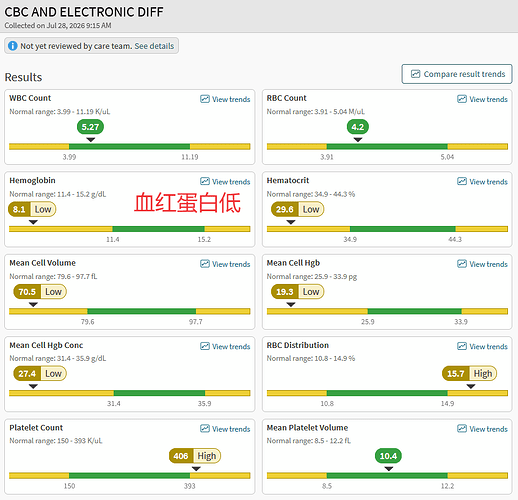Click Platelet Count trends chart icon

205,429
